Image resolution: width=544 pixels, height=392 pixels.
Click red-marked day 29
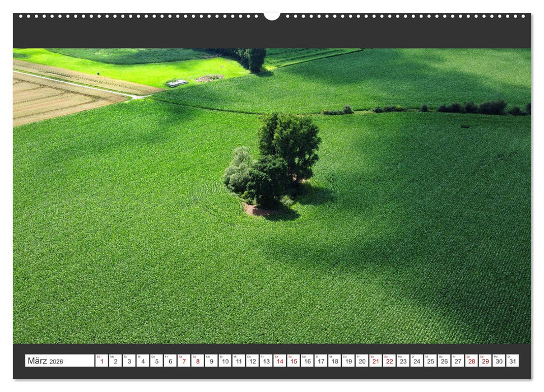485,361
